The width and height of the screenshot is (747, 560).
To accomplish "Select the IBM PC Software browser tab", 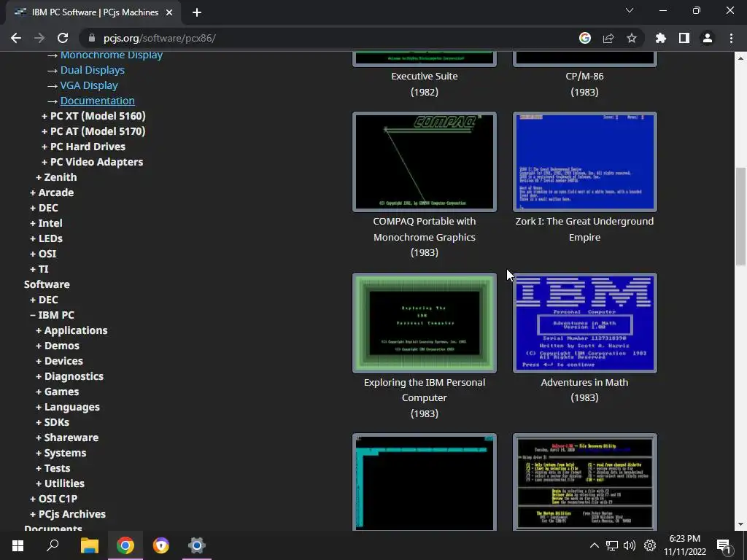I will coord(94,12).
